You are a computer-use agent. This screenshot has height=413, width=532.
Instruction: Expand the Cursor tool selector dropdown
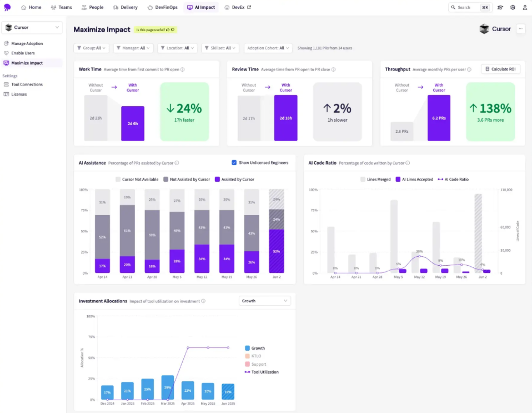[x=32, y=27]
